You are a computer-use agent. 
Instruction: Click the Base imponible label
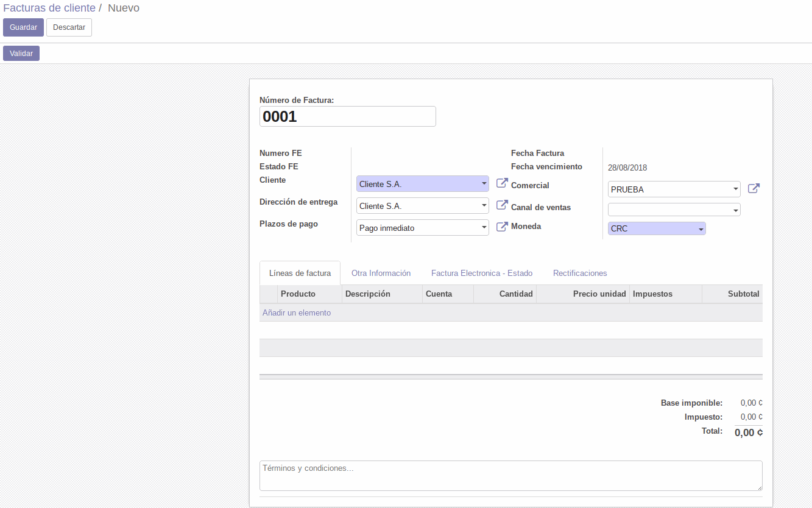tap(691, 403)
